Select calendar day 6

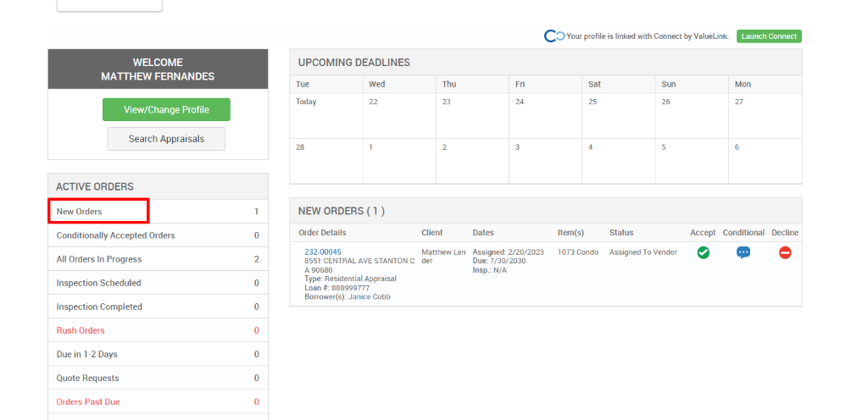765,161
